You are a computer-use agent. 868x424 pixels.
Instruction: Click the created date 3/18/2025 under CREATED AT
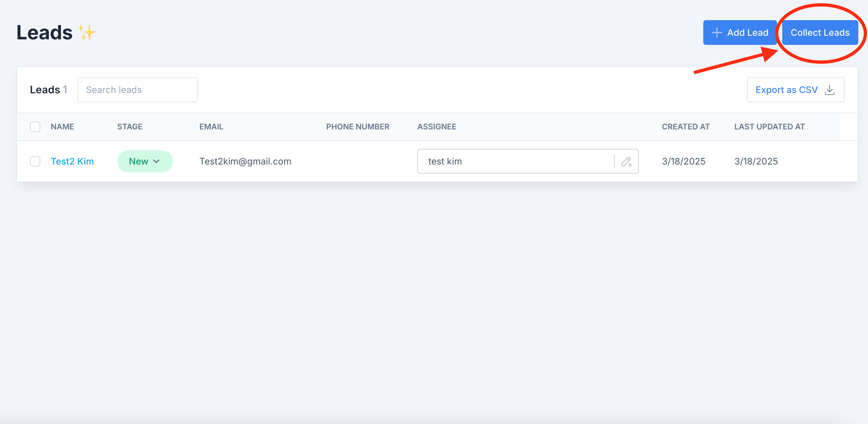tap(684, 161)
